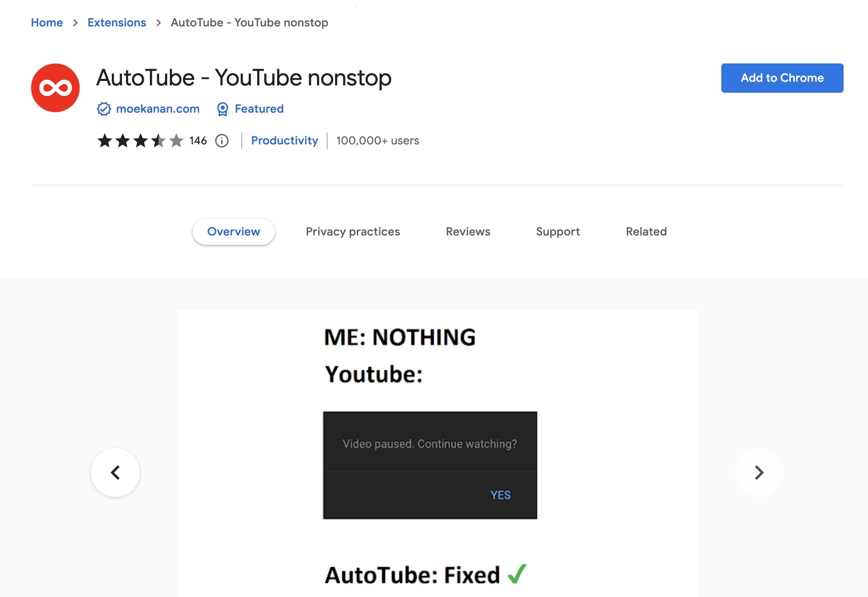Go to previous screenshot with left arrow
The width and height of the screenshot is (868, 597).
click(115, 472)
